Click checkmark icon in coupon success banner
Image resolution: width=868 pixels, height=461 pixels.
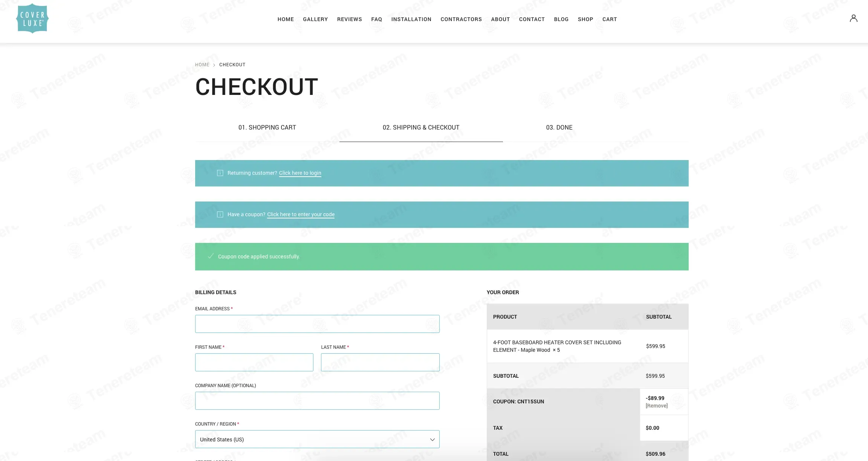[211, 256]
